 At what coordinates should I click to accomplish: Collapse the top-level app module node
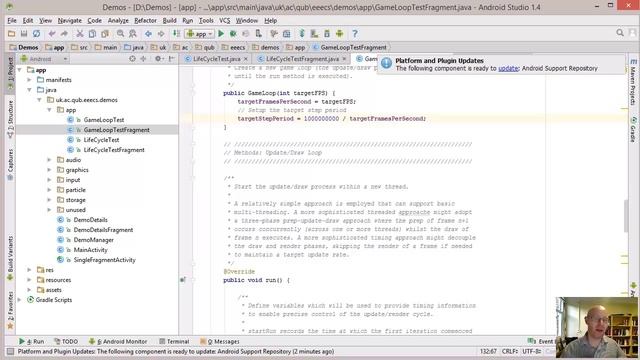(x=20, y=70)
